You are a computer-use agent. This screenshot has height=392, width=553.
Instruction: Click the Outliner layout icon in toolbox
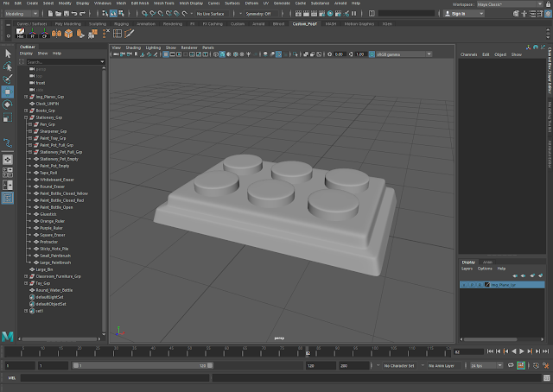[x=8, y=198]
